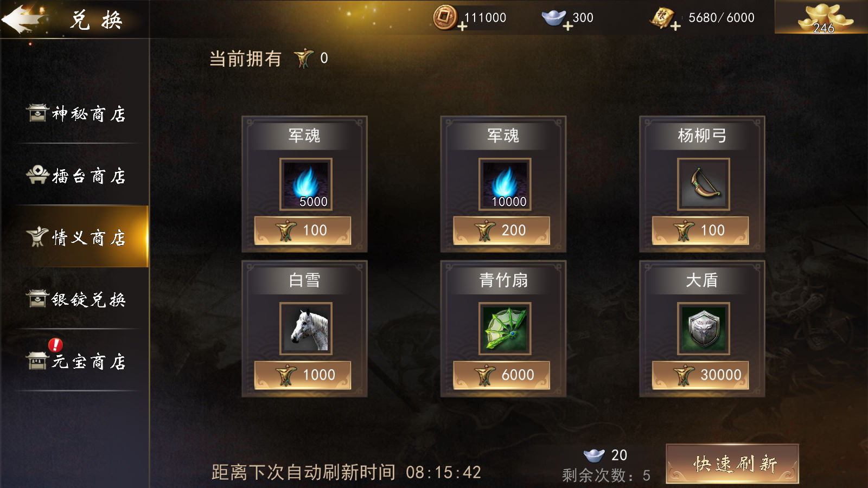Open the 神秘商店 tab
This screenshot has width=868, height=488.
[76, 113]
